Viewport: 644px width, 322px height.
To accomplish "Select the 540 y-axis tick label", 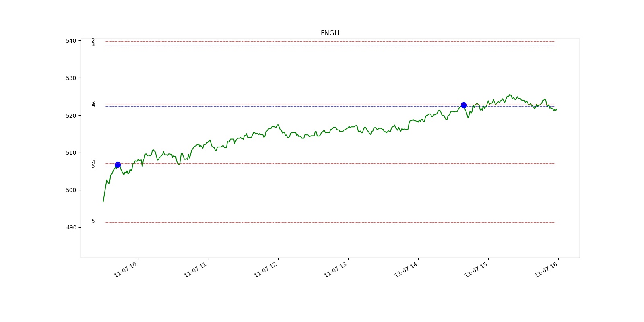I will pos(71,41).
